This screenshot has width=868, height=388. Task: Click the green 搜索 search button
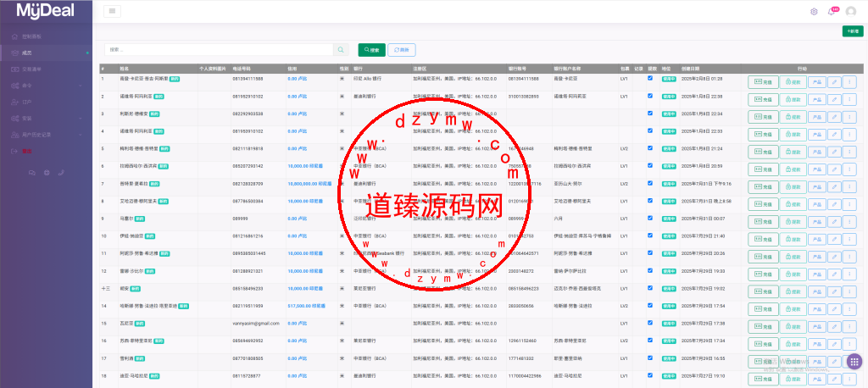click(371, 50)
